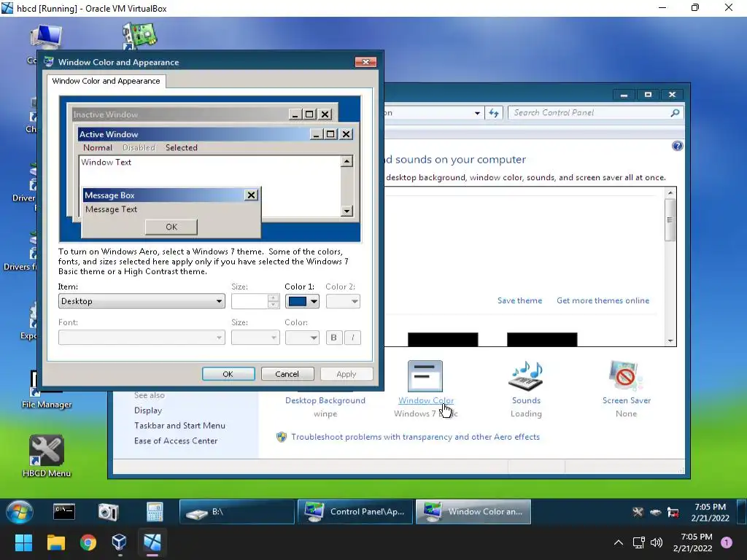Image resolution: width=747 pixels, height=560 pixels.
Task: Click the refresh arrows icon in address bar
Action: click(494, 113)
